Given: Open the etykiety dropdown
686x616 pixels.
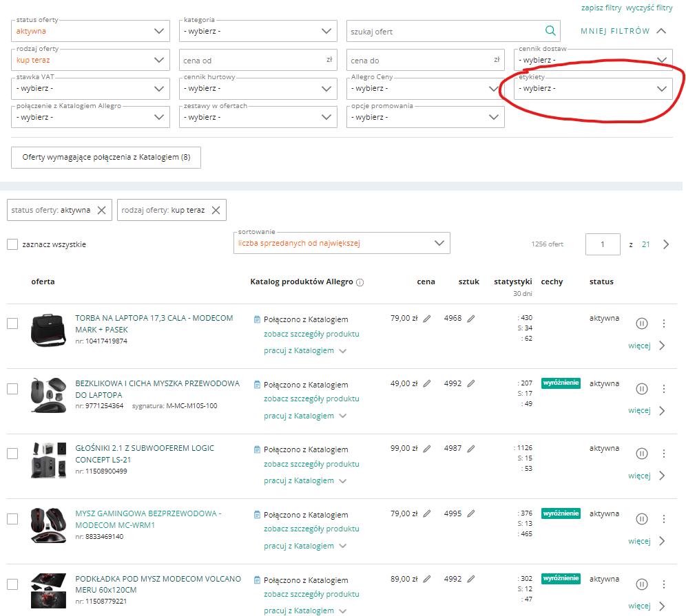Looking at the screenshot, I should 592,89.
